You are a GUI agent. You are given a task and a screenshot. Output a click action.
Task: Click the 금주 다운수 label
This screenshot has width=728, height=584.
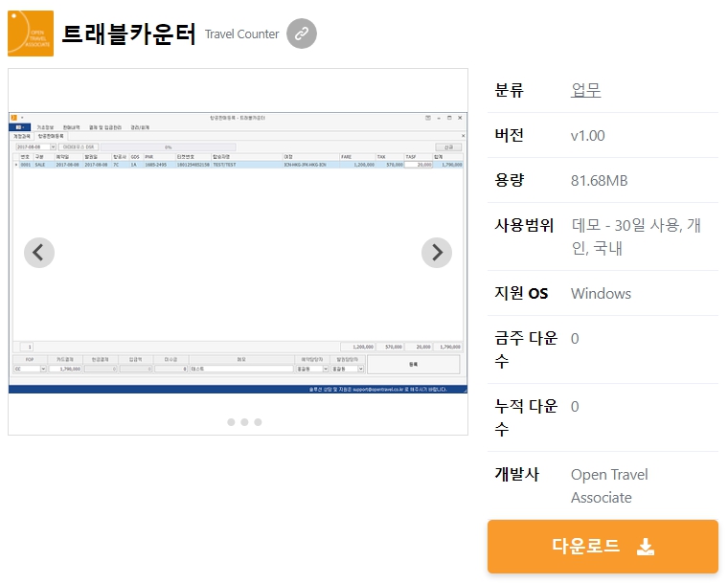point(526,349)
